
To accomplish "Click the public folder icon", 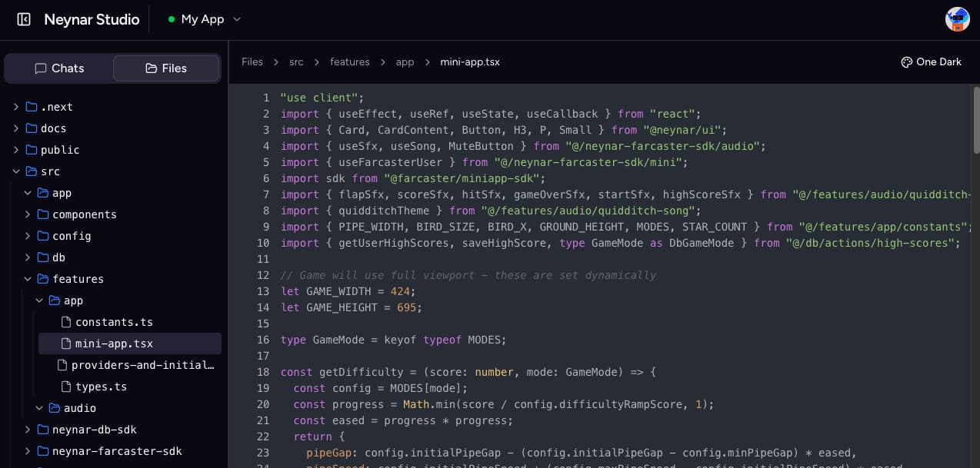I will tap(32, 150).
